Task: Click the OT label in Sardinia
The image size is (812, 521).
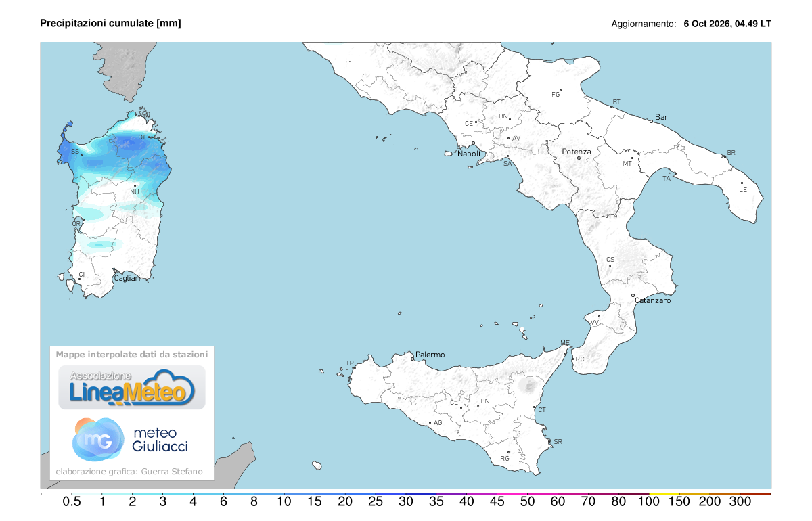Action: (x=142, y=137)
